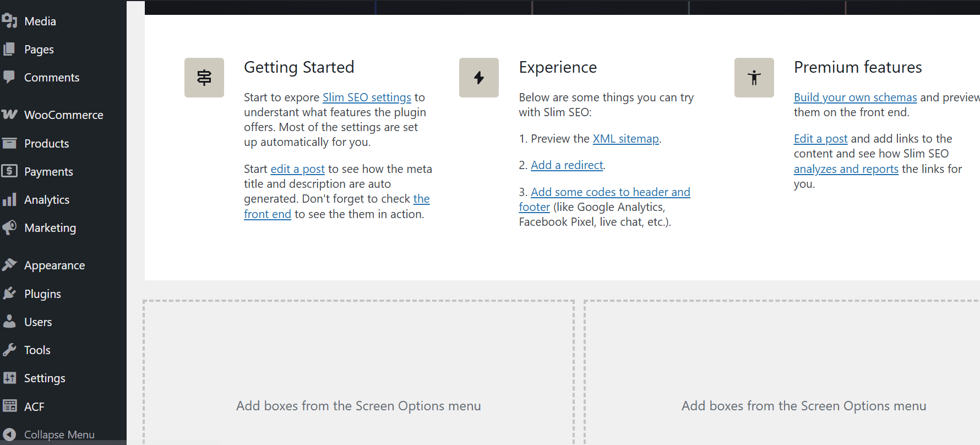Click the Marketing megaphone icon
This screenshot has height=445, width=980.
coord(9,227)
